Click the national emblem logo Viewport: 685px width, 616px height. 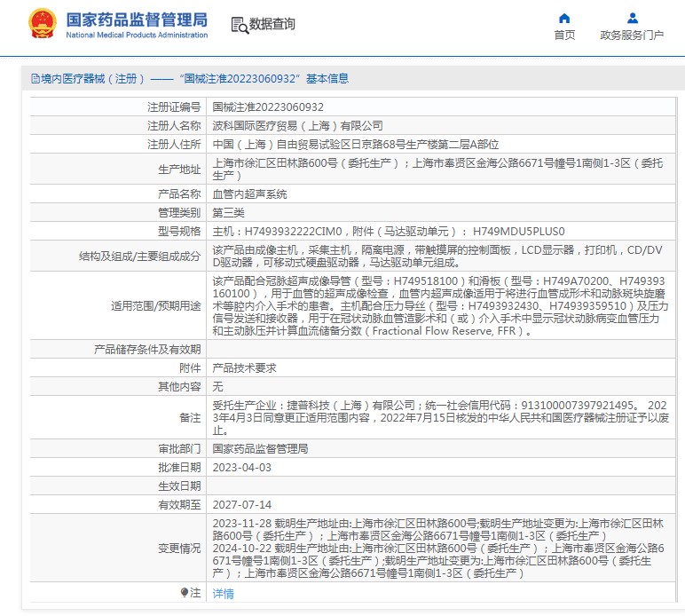[x=40, y=23]
